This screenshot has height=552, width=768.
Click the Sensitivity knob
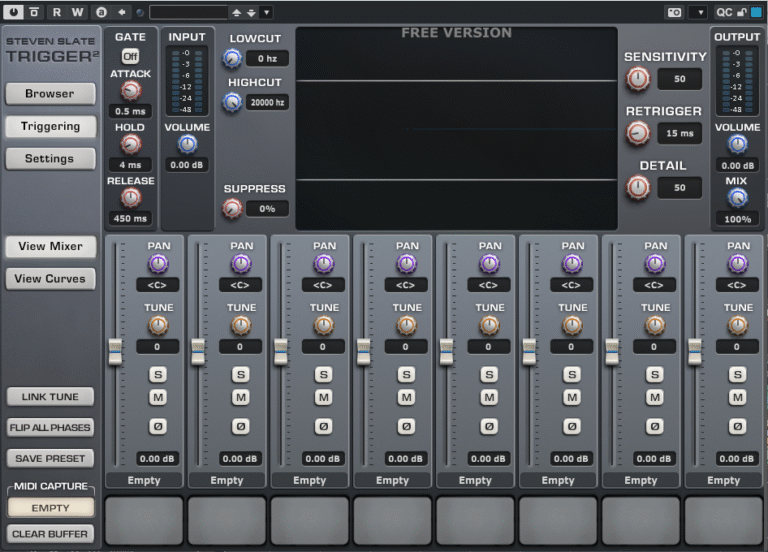point(637,78)
